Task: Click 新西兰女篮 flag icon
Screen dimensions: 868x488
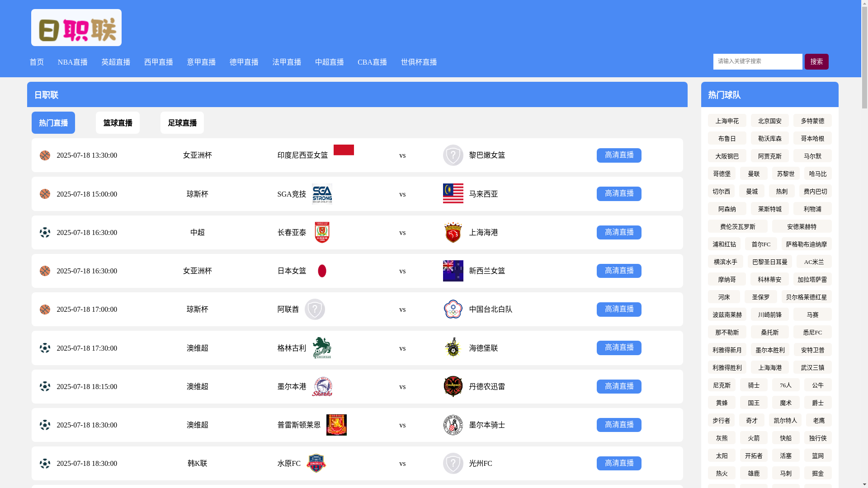Action: (453, 271)
